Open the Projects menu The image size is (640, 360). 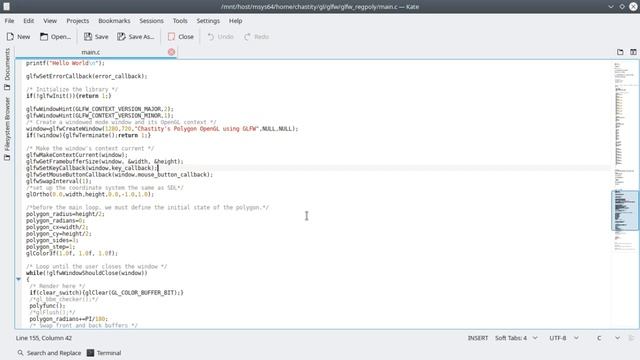(78, 21)
